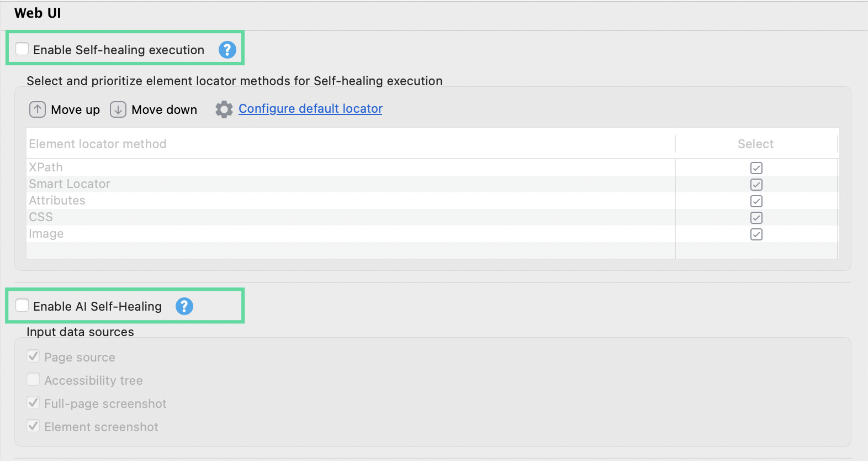Image resolution: width=868 pixels, height=461 pixels.
Task: Disable the CSS locator method
Action: click(x=756, y=217)
